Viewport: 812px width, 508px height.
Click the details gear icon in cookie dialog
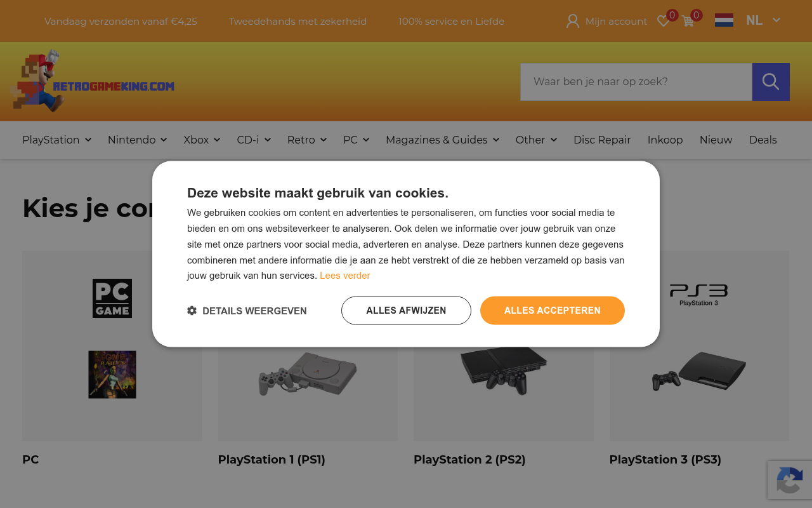point(192,311)
